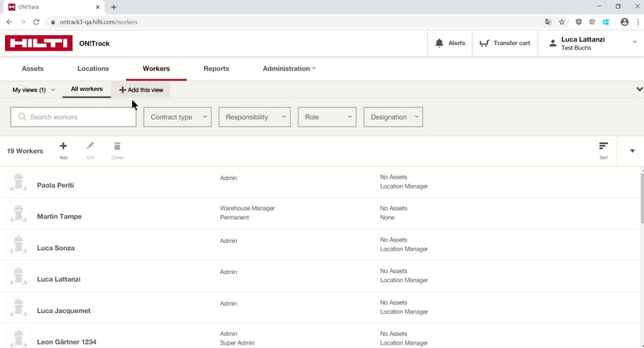Open Leon Gärtner 1234 worker entry
Screen dimensions: 644x348
tap(321, 337)
